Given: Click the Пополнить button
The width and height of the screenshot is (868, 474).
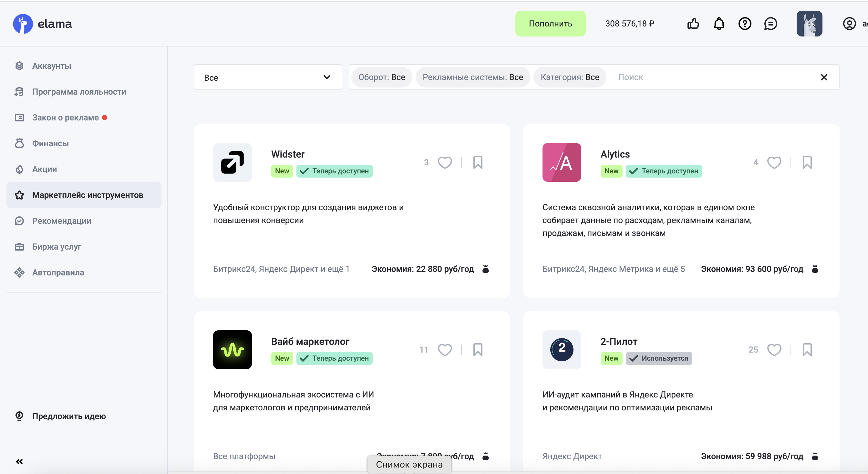Looking at the screenshot, I should [550, 23].
